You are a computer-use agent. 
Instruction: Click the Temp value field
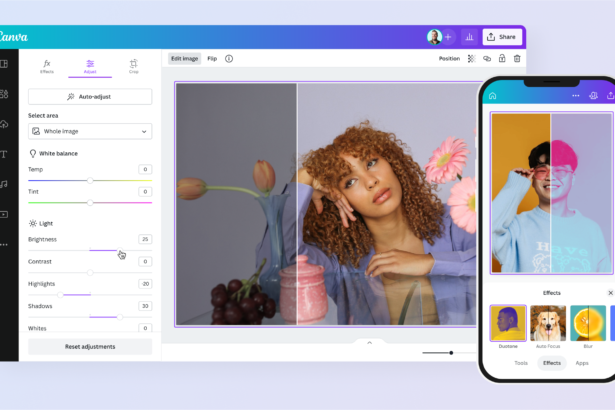145,169
